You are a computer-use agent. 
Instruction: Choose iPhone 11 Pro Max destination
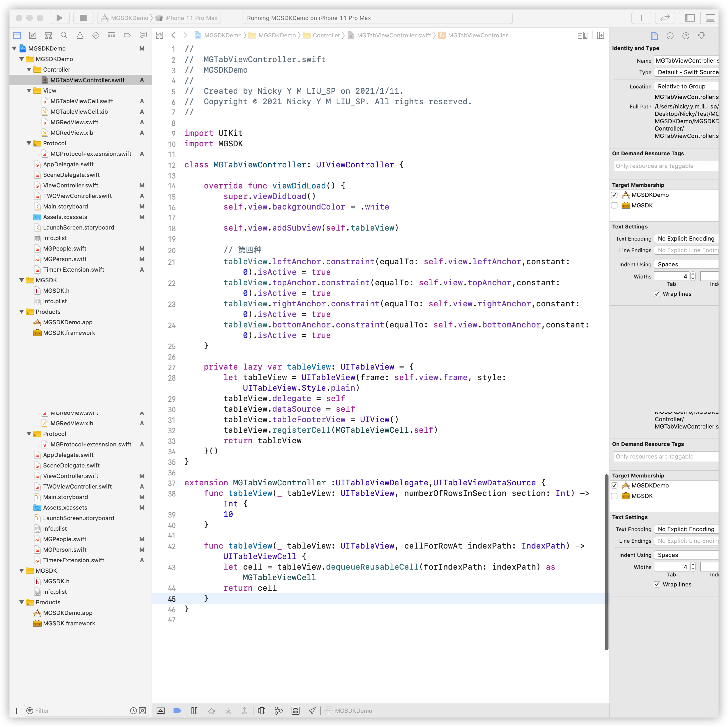click(191, 18)
